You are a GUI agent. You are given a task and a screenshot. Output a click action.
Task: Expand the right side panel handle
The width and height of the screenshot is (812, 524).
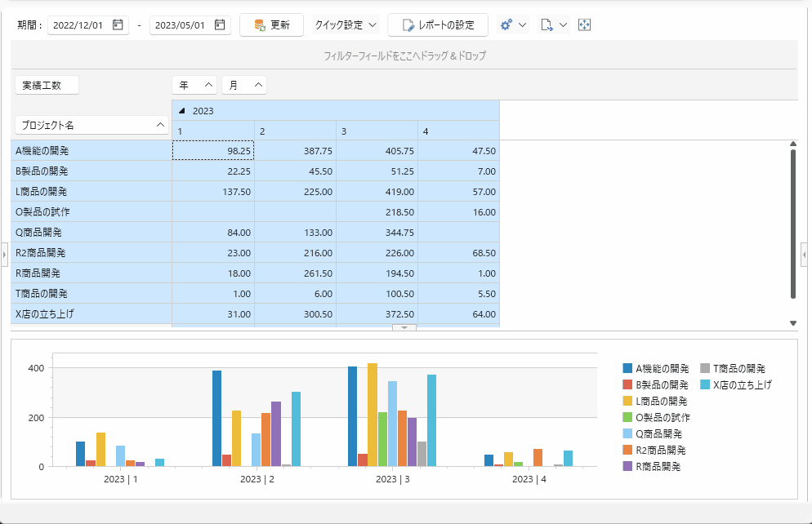(x=805, y=256)
